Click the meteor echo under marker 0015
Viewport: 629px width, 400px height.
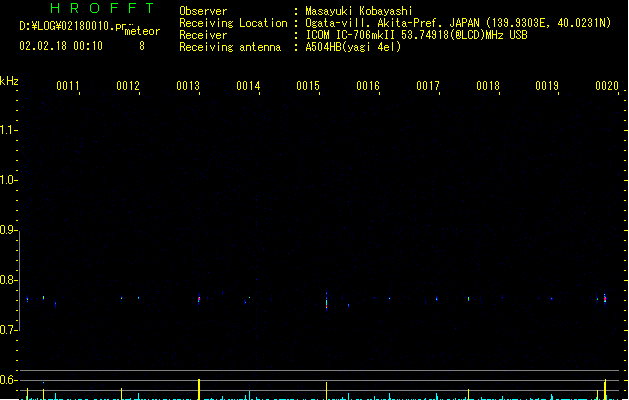[x=327, y=301]
